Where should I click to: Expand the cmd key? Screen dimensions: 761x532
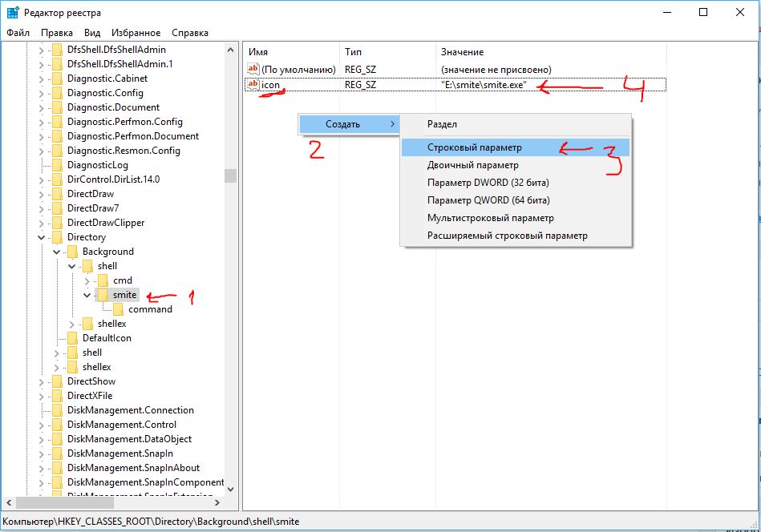pyautogui.click(x=87, y=280)
